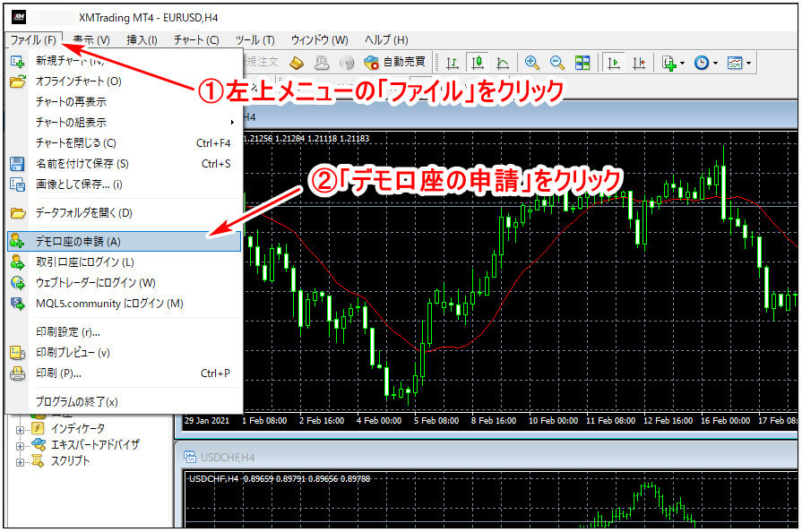Image resolution: width=802 pixels, height=532 pixels.
Task: Open the ツール (T) menu
Action: (255, 40)
